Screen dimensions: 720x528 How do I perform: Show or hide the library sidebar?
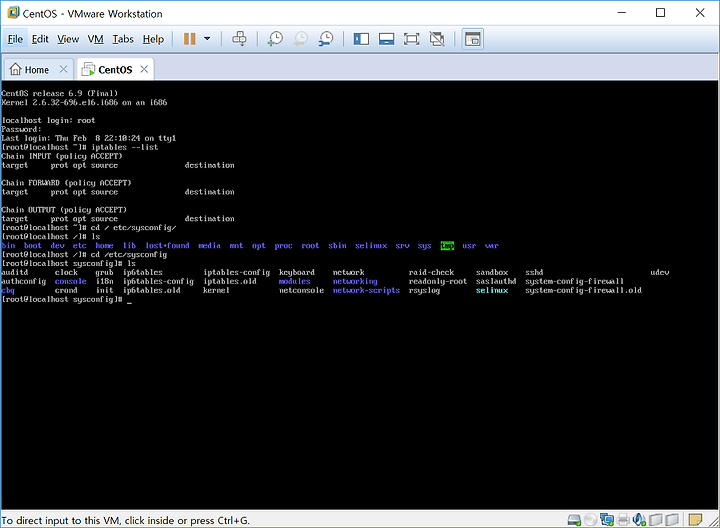pos(361,39)
